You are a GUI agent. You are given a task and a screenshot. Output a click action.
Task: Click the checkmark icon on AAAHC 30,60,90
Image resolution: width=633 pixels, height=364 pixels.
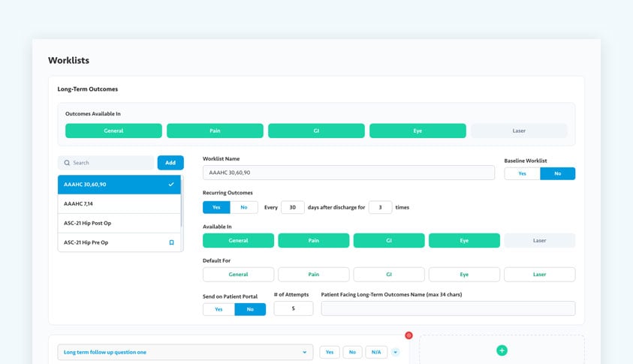pos(171,184)
